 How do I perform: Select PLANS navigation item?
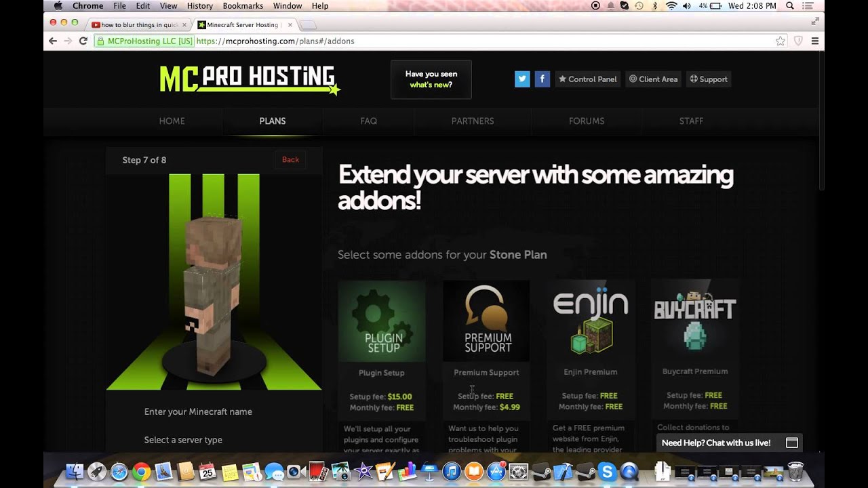click(x=273, y=121)
